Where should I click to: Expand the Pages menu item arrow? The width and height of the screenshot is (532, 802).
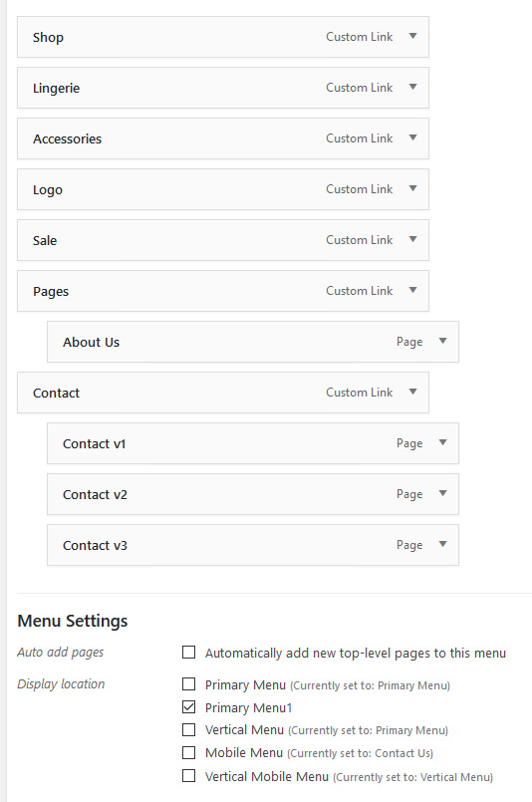(x=412, y=290)
